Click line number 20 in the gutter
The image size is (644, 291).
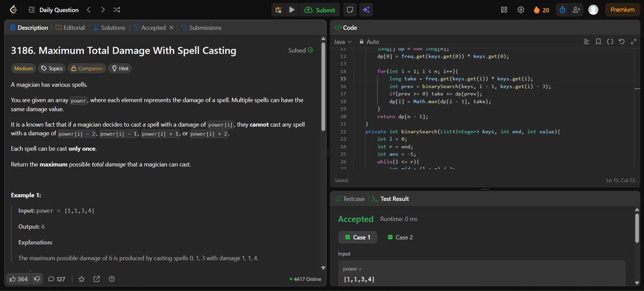(343, 116)
